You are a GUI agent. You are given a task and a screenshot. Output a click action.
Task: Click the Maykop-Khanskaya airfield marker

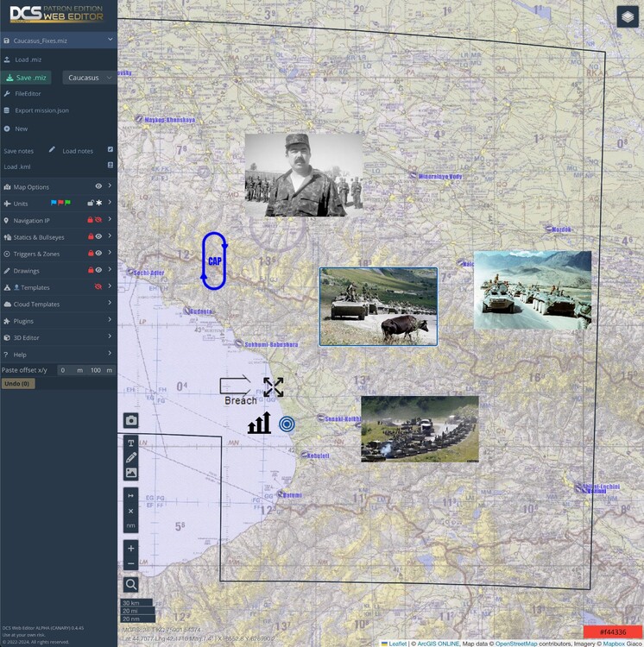pos(139,118)
